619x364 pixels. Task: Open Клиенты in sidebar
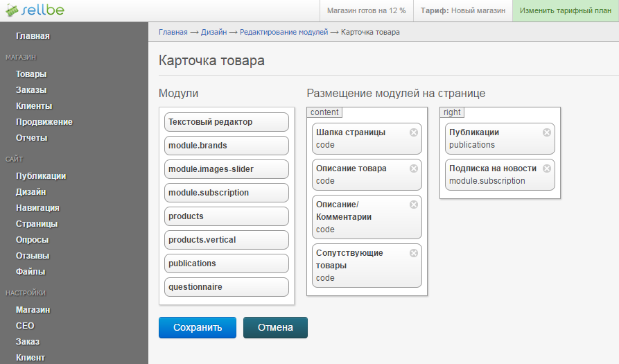pos(34,106)
